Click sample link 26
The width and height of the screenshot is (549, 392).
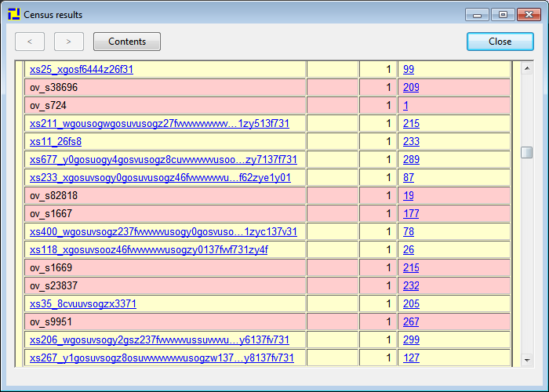[x=409, y=249]
